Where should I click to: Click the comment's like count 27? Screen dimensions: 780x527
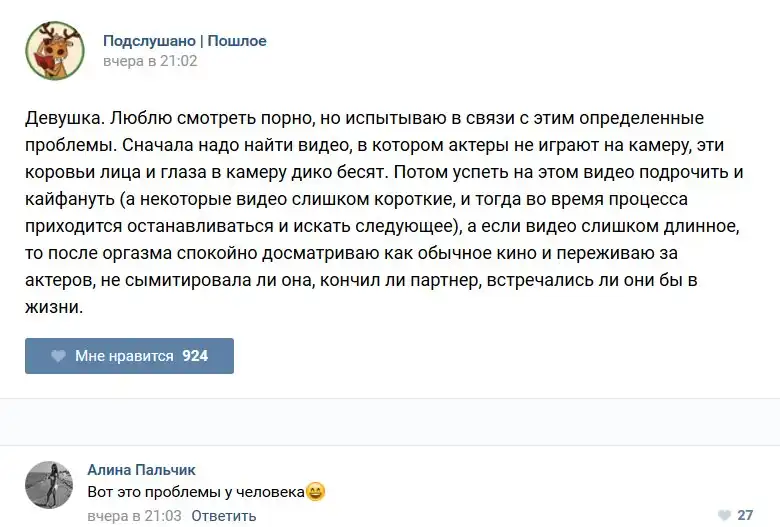745,515
